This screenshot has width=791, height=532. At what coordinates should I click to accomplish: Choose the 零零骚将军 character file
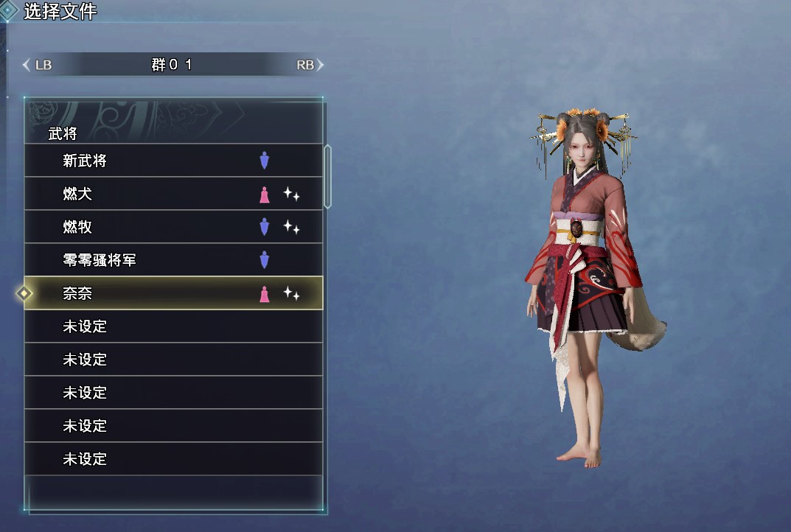(x=173, y=260)
